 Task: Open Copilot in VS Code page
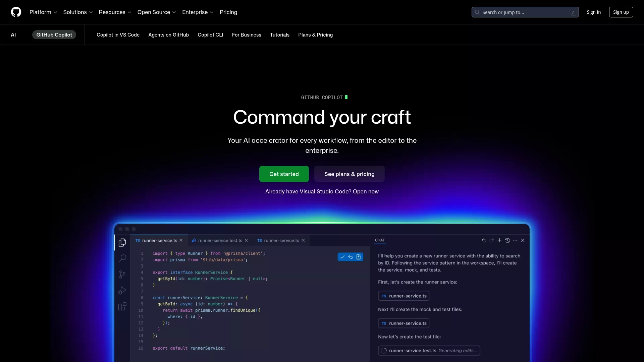118,35
